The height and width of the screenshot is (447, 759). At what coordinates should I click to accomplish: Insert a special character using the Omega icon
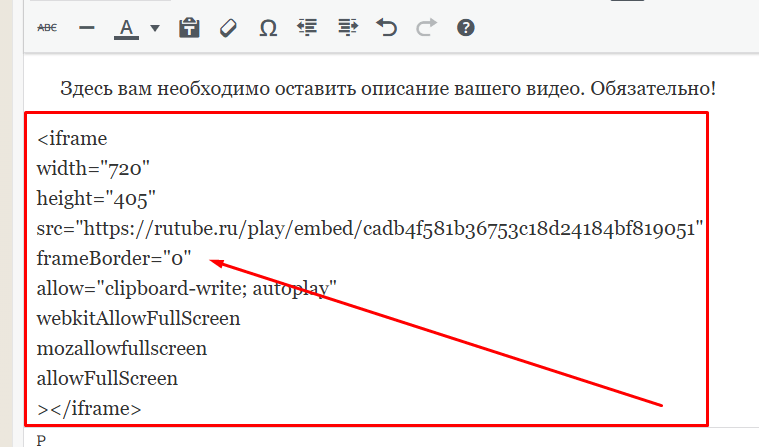268,28
